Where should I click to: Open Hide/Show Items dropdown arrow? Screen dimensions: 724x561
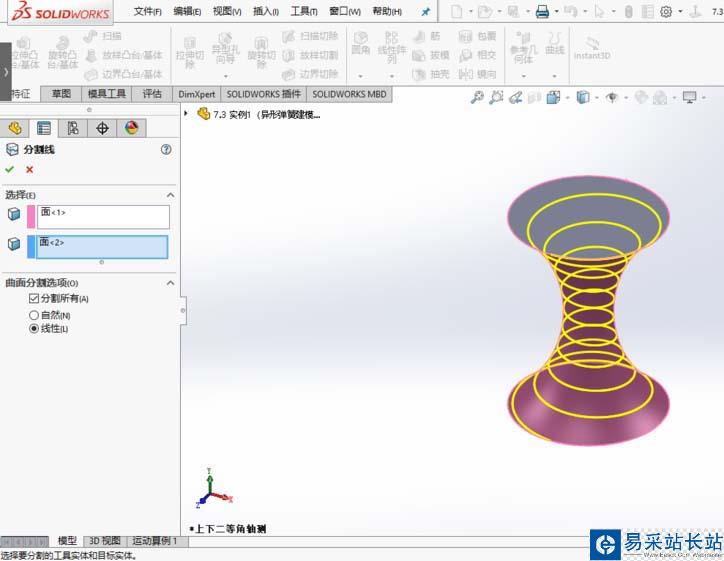point(626,97)
